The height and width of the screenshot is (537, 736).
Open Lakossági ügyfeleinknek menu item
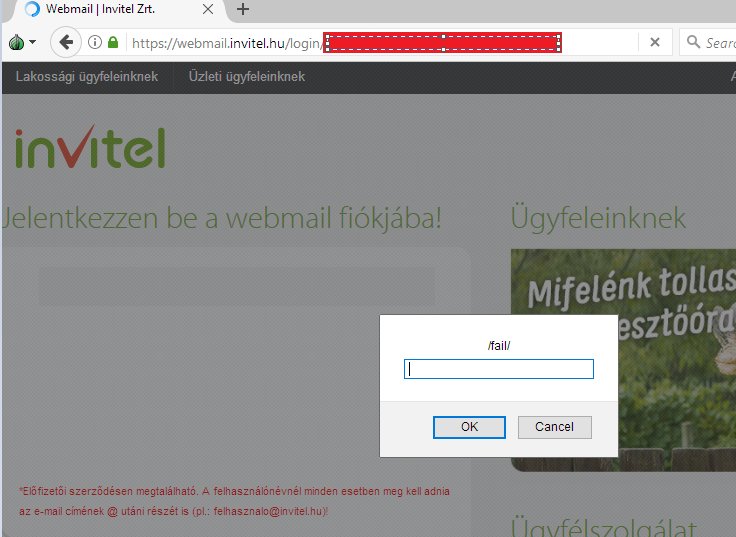tap(87, 77)
